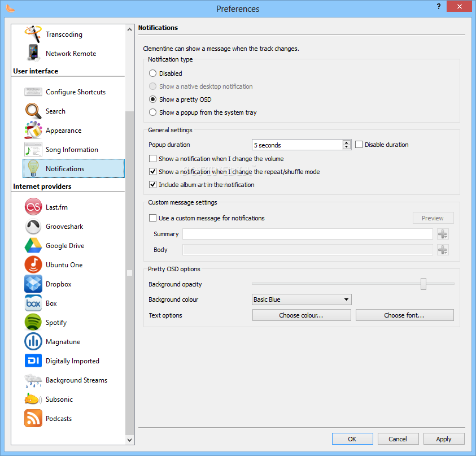Tick the Disable duration checkbox

(359, 145)
